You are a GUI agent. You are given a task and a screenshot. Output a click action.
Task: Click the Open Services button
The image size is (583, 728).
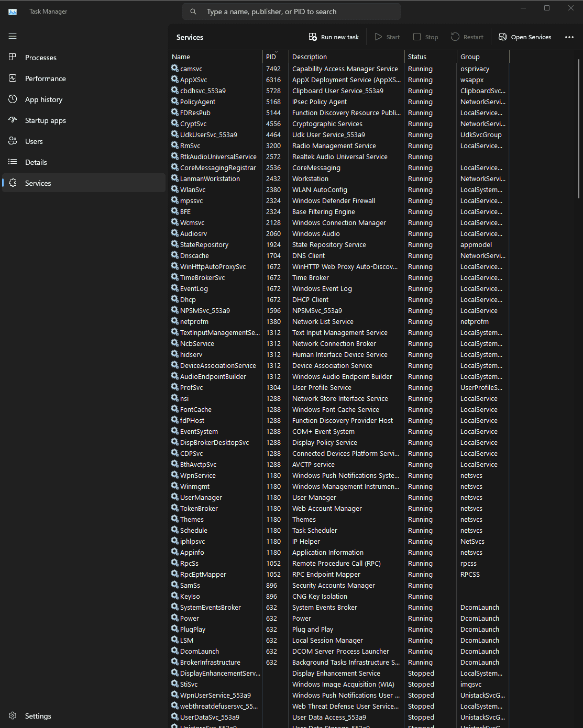coord(525,37)
